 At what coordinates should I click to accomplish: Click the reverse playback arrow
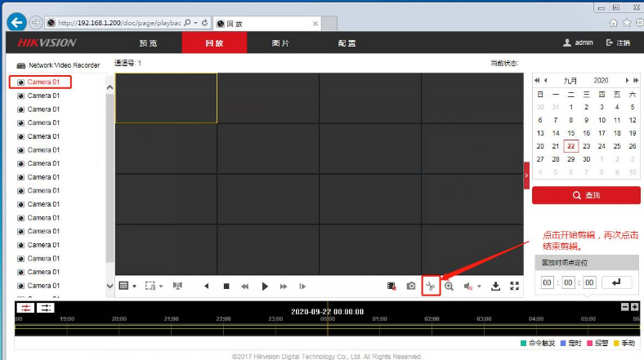coord(206,287)
